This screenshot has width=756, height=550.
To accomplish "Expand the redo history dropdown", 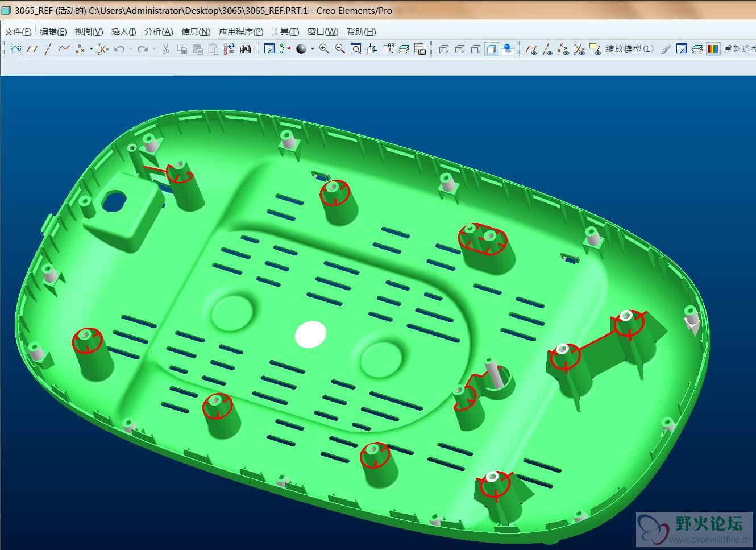I will (x=154, y=49).
